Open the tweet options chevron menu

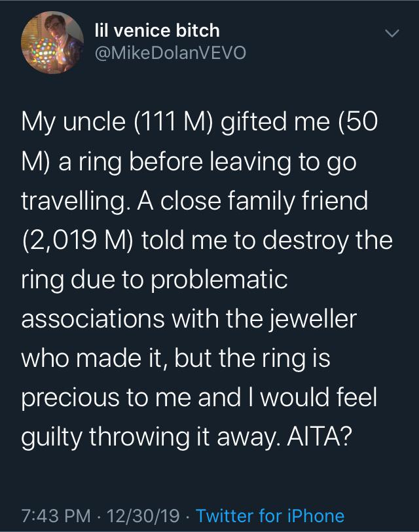pos(392,33)
